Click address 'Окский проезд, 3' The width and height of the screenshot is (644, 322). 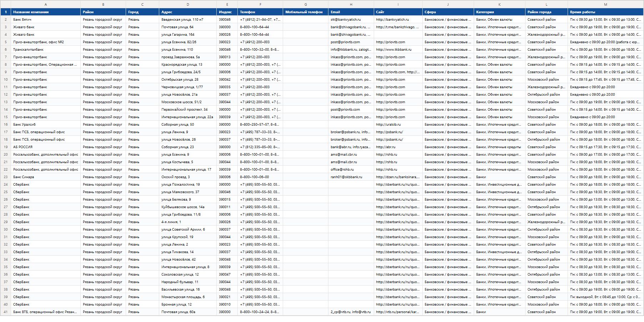click(x=188, y=177)
